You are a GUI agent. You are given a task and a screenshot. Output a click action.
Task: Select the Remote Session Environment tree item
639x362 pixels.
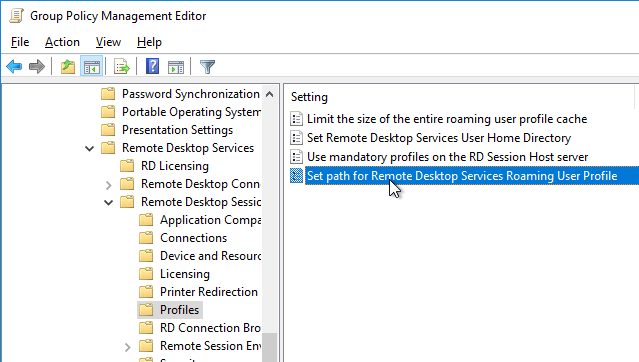210,346
